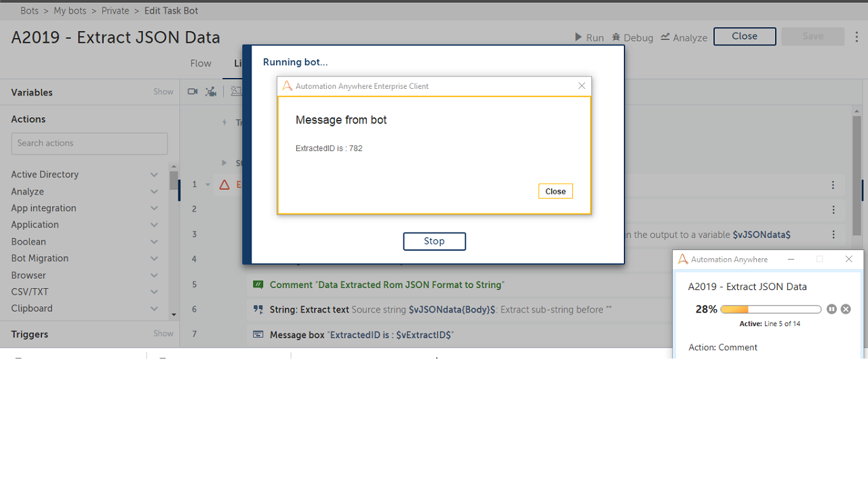Viewport: 868px width, 488px height.
Task: Close the Enterprise Client dialog with the X
Action: tap(581, 86)
